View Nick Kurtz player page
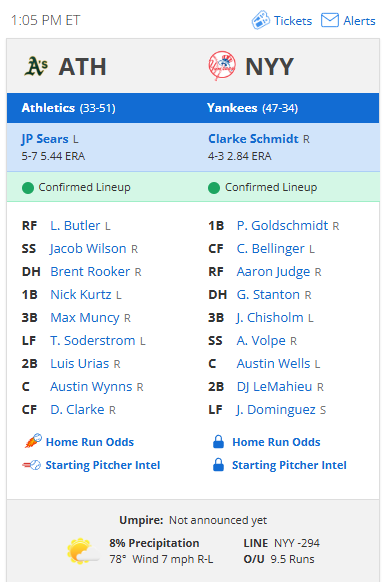This screenshot has width=382, height=582. click(x=81, y=294)
